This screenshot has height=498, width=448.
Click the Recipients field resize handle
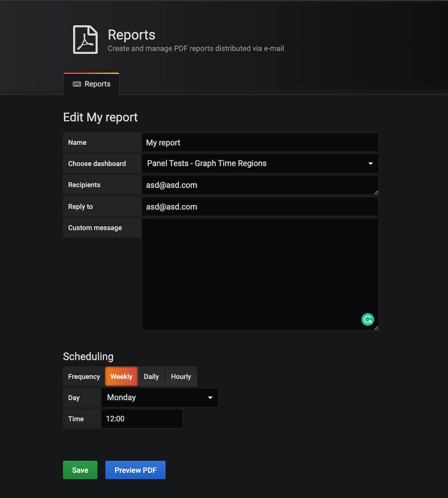[376, 192]
